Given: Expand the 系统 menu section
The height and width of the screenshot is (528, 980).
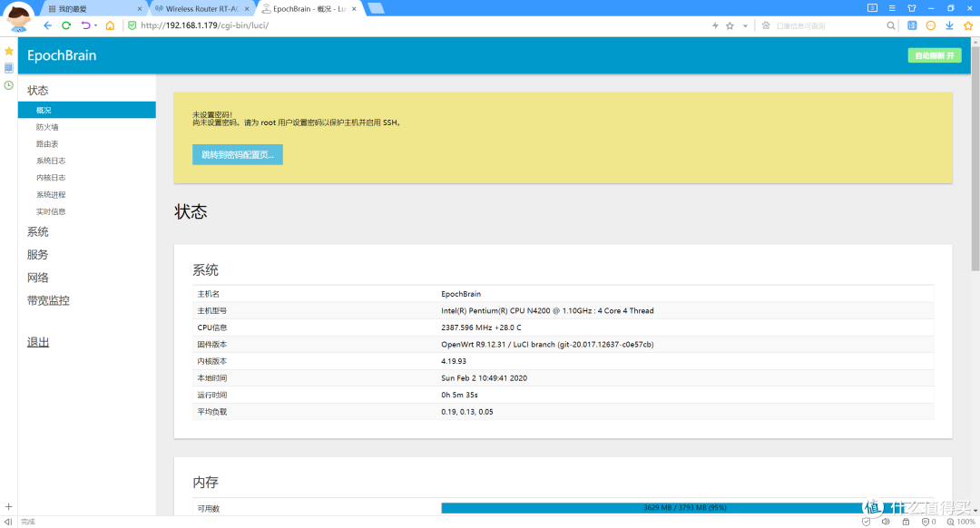Looking at the screenshot, I should (38, 232).
